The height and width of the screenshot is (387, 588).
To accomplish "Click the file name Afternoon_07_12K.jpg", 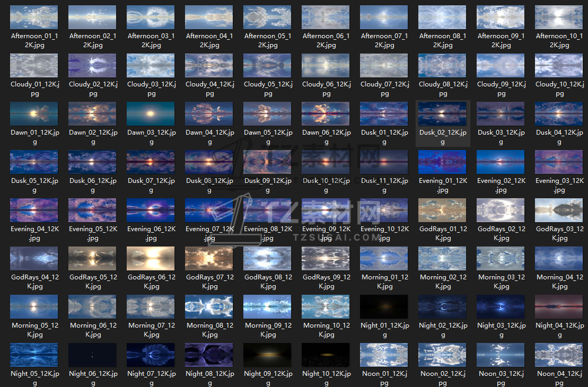I will coord(384,40).
